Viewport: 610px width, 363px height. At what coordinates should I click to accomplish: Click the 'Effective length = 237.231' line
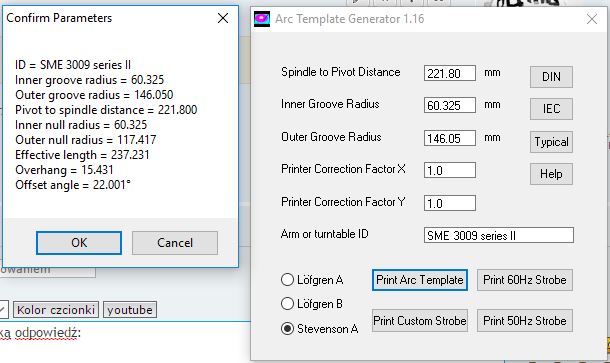coord(82,155)
